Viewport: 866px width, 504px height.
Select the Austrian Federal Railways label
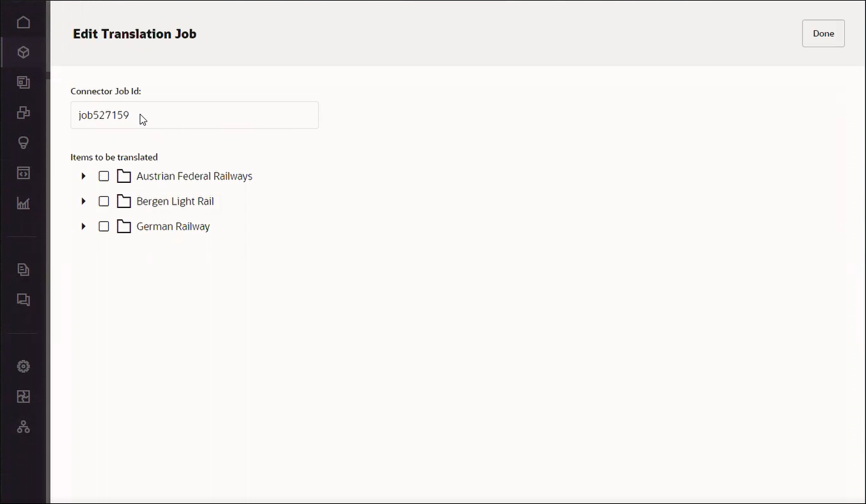pyautogui.click(x=194, y=176)
